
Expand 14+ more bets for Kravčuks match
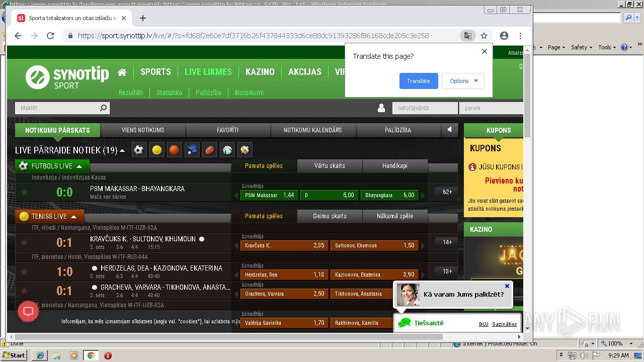point(447,242)
